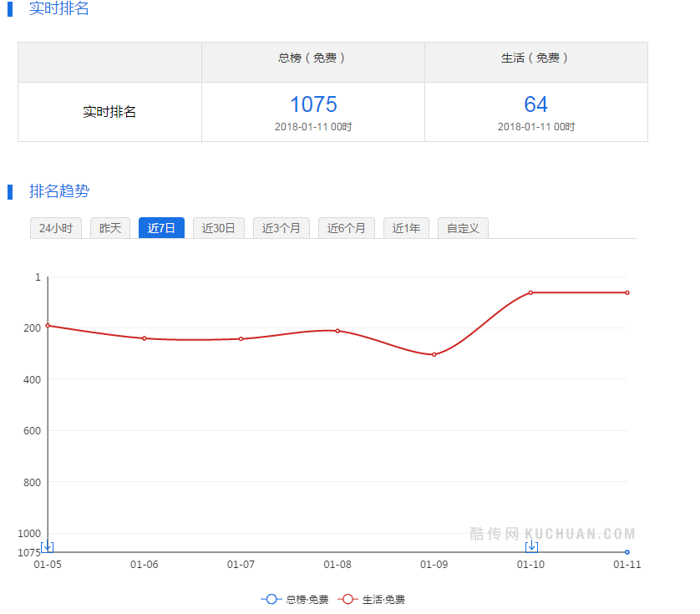
Task: Click the 总榜（免费）column header
Action: point(312,58)
